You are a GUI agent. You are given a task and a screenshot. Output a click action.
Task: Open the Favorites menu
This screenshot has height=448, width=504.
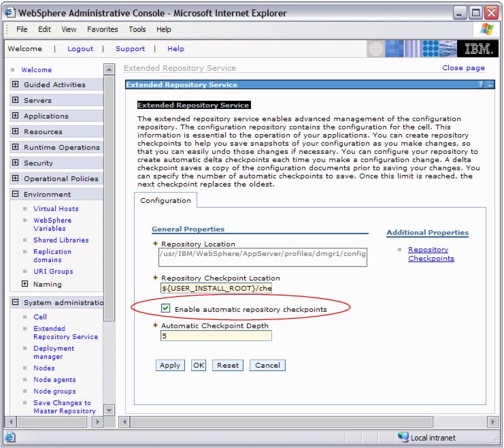pyautogui.click(x=103, y=29)
